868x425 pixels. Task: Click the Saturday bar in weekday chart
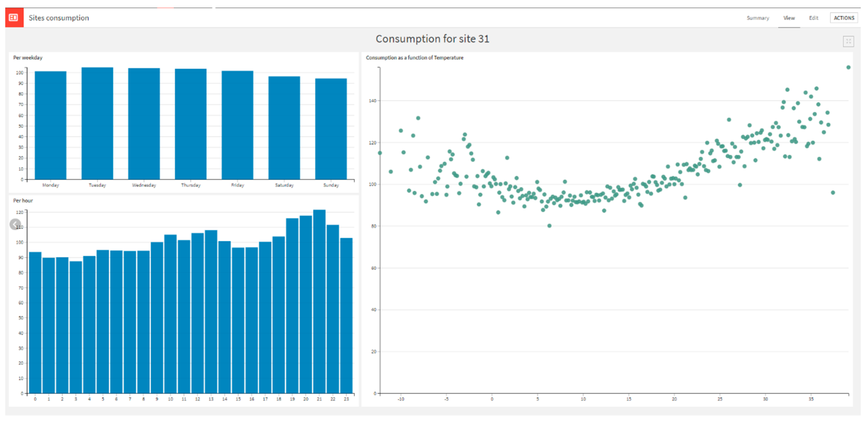[284, 128]
